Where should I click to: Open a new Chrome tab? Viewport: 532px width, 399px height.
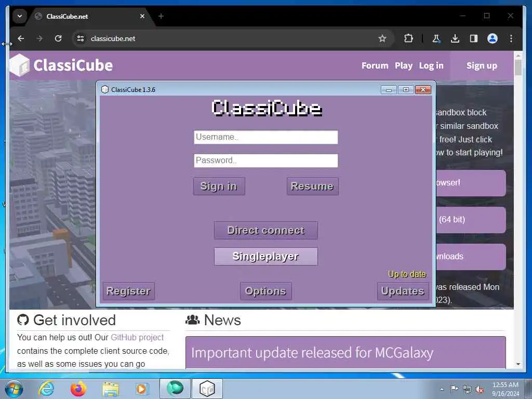[161, 16]
